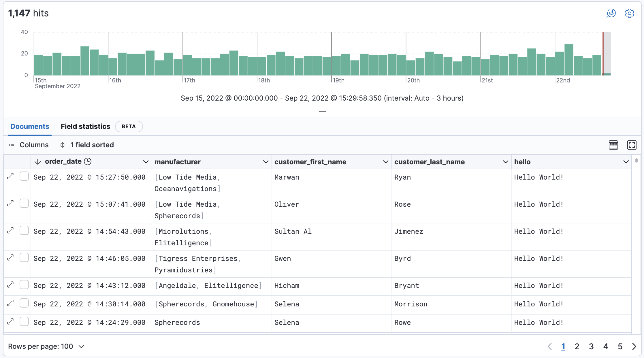644x358 pixels.
Task: Open the display density selector icon
Action: click(613, 145)
